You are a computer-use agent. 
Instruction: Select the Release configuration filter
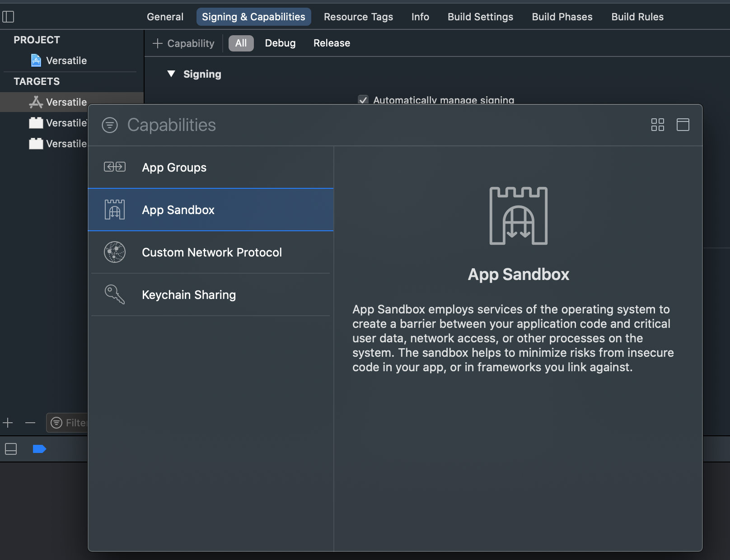pyautogui.click(x=332, y=43)
